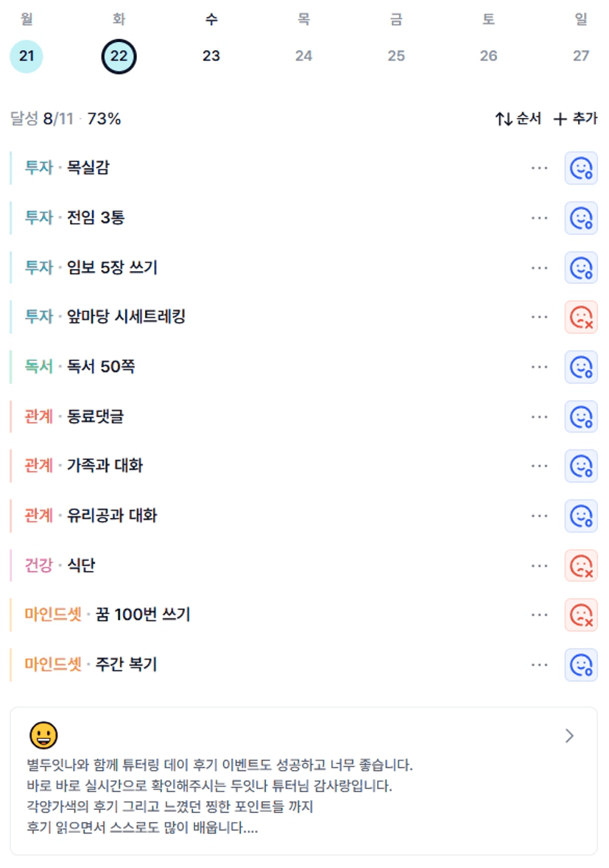
Task: Click the 순서 reorder button
Action: [518, 119]
